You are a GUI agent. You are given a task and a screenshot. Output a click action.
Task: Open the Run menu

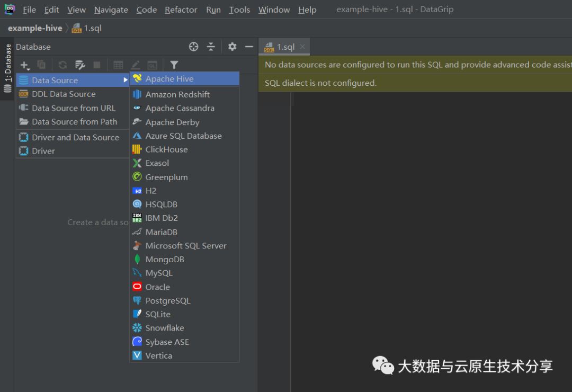[213, 10]
